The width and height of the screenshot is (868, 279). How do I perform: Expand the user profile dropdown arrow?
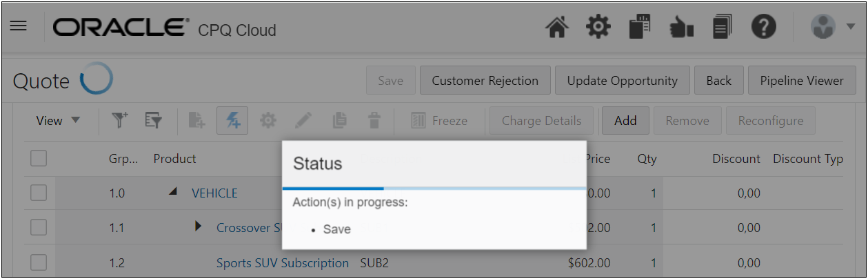coord(850,28)
